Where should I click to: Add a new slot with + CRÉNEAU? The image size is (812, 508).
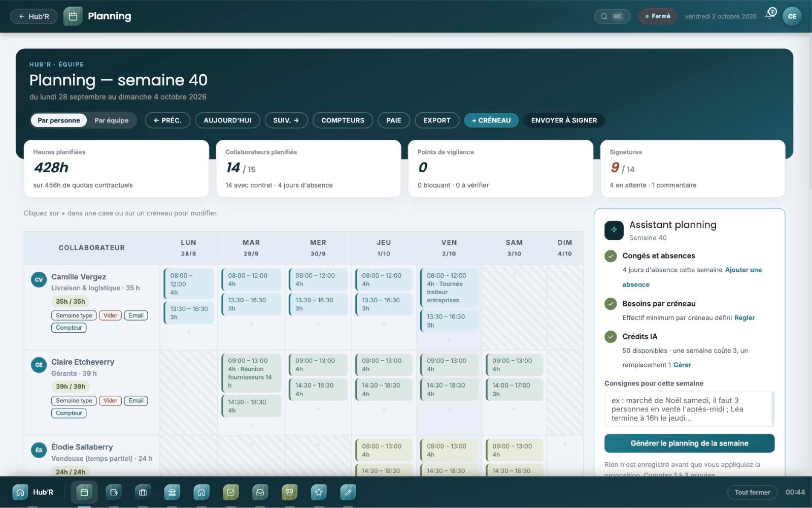point(491,120)
